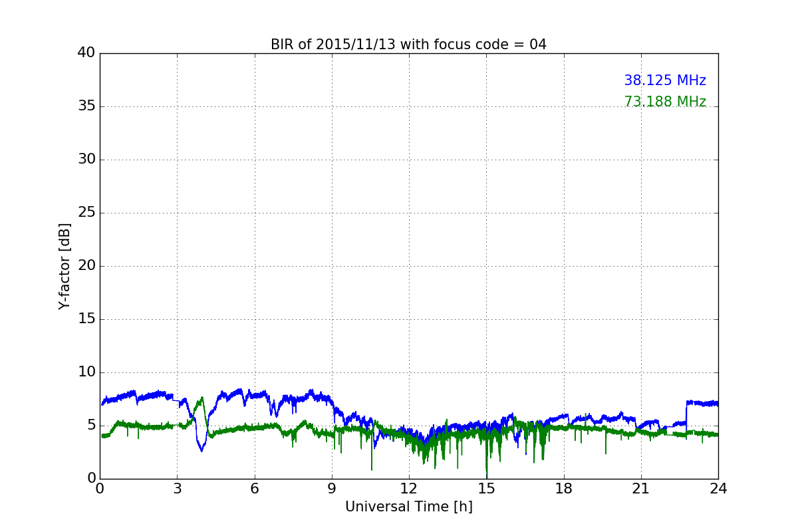798x532 pixels.
Task: Click the Universal Time [h] axis label
Action: click(409, 507)
